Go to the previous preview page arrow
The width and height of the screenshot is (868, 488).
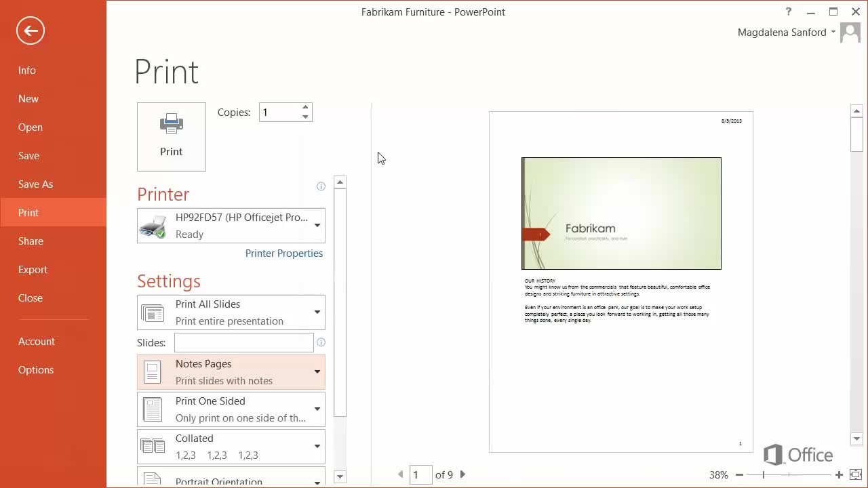pos(401,474)
